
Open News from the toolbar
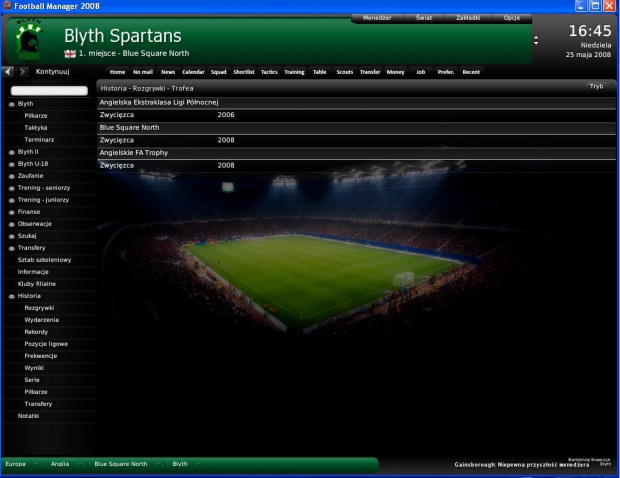(x=168, y=72)
